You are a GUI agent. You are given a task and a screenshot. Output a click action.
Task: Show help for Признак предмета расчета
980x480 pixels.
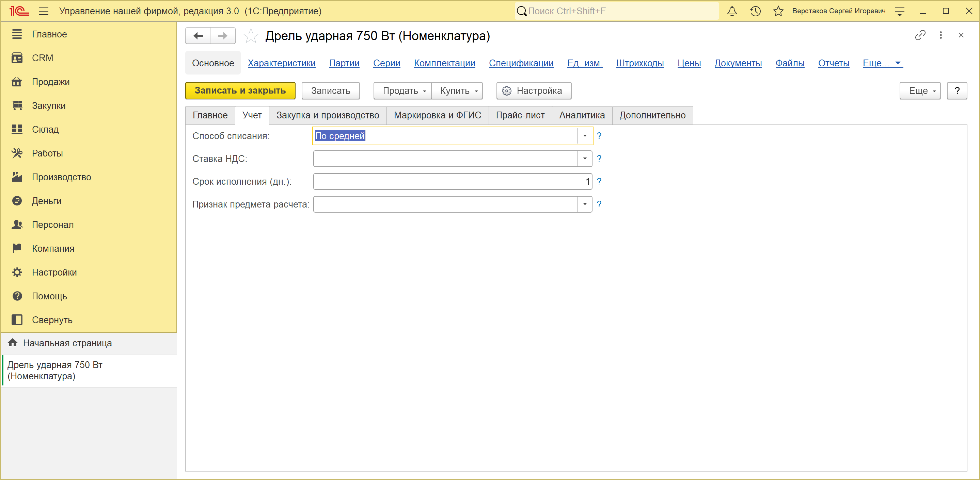click(x=599, y=204)
